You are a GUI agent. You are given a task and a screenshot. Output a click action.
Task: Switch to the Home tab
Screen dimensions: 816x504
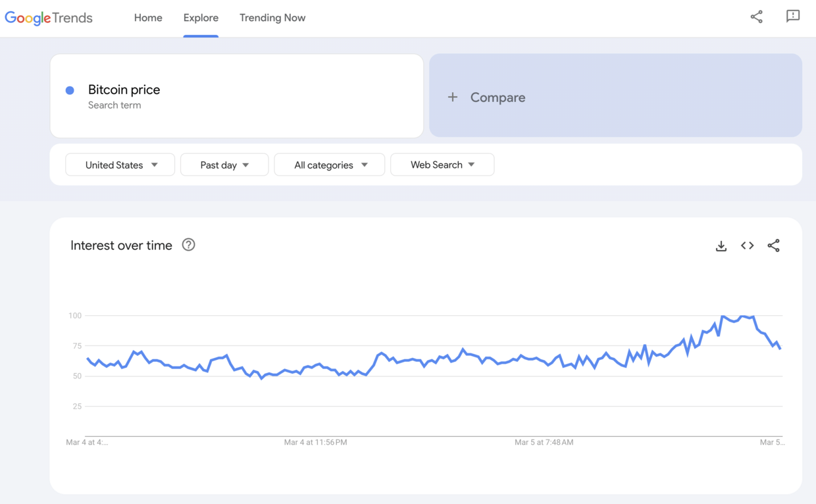pyautogui.click(x=148, y=18)
